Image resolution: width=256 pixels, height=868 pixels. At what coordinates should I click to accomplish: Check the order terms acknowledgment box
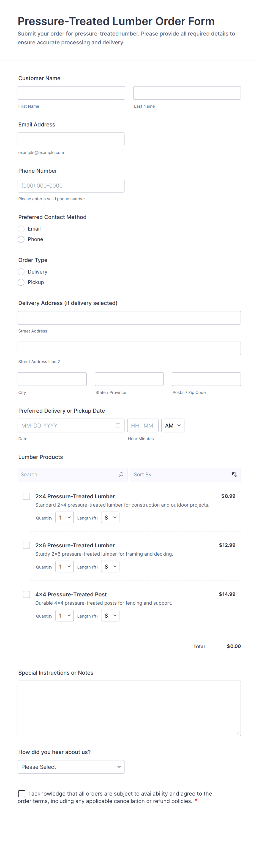[21, 794]
